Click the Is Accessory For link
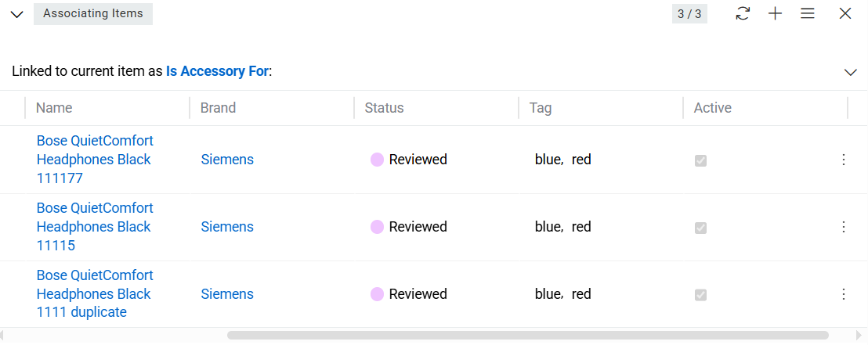Screen dimensions: 868x345 tap(217, 71)
